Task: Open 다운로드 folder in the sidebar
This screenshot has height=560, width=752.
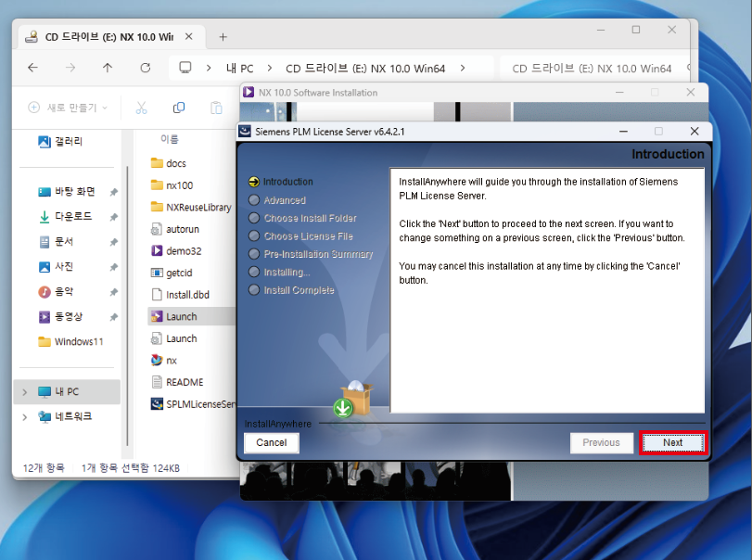Action: (65, 217)
